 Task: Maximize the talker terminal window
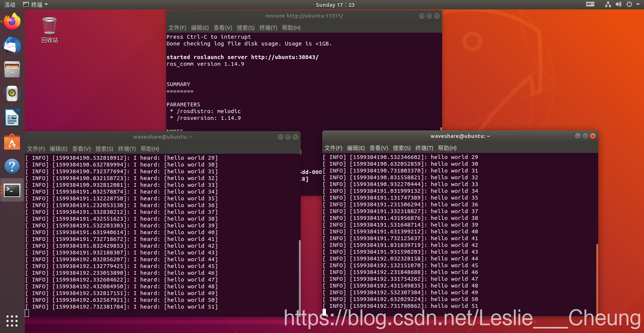tap(585, 136)
